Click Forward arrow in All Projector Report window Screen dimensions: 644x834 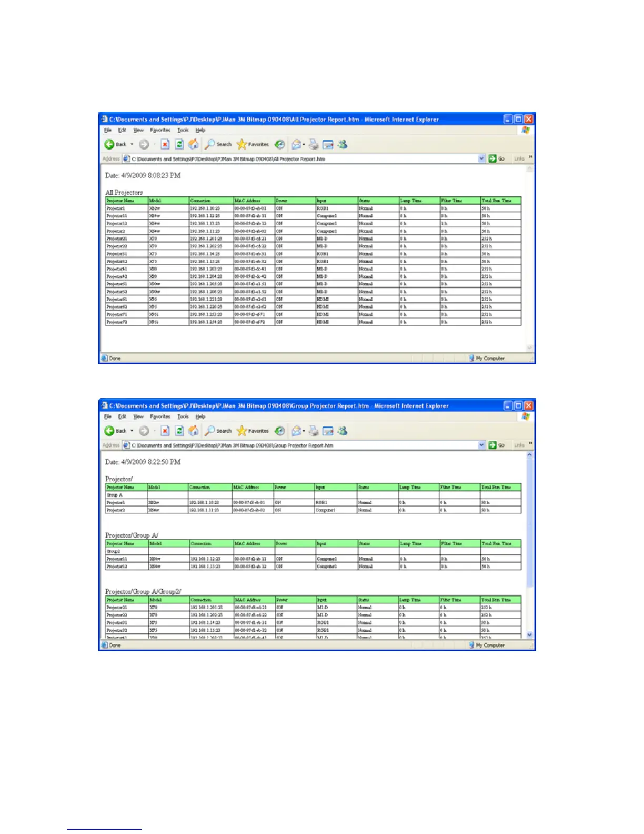click(144, 144)
